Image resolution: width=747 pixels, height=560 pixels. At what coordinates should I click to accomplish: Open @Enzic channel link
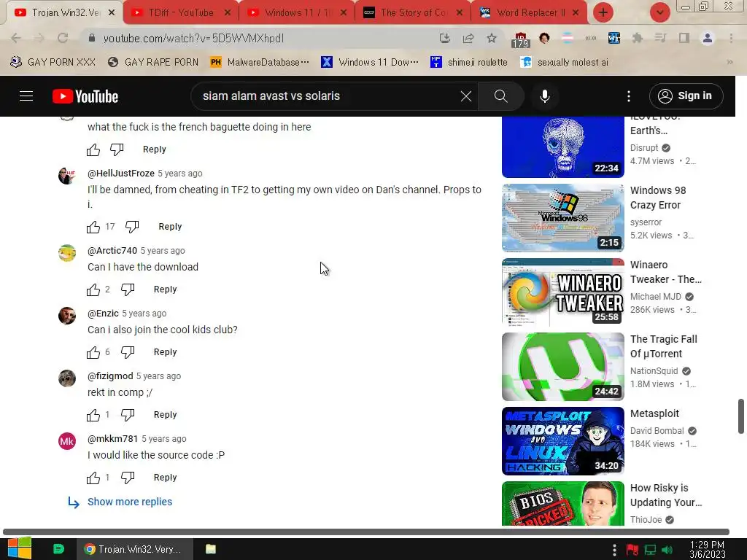pyautogui.click(x=103, y=314)
